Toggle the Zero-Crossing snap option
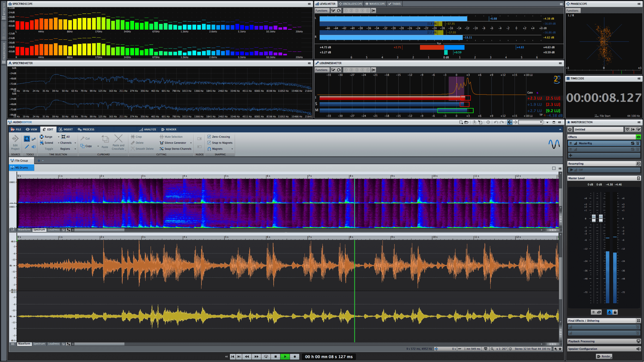 tap(209, 137)
